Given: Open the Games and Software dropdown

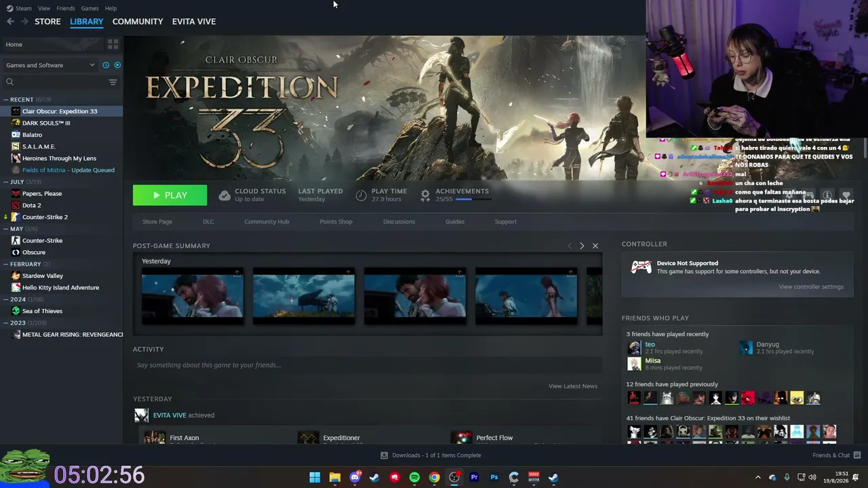Looking at the screenshot, I should click(50, 65).
